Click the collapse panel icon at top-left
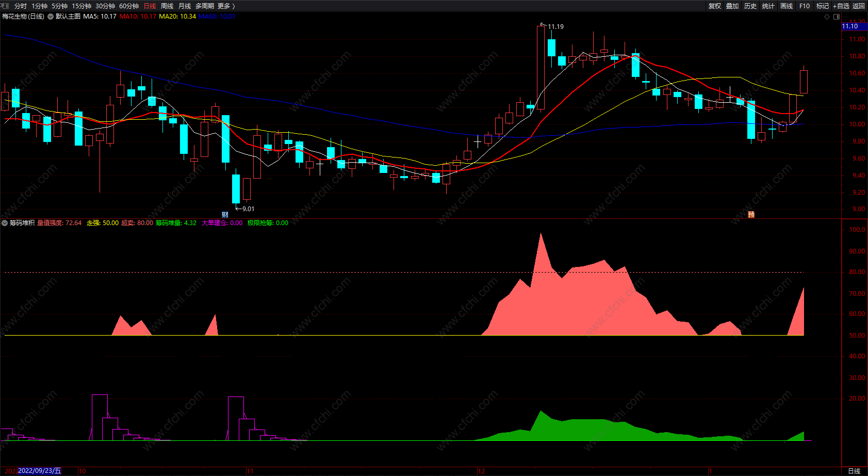Viewport: 868px width, 476px height. [x=6, y=6]
